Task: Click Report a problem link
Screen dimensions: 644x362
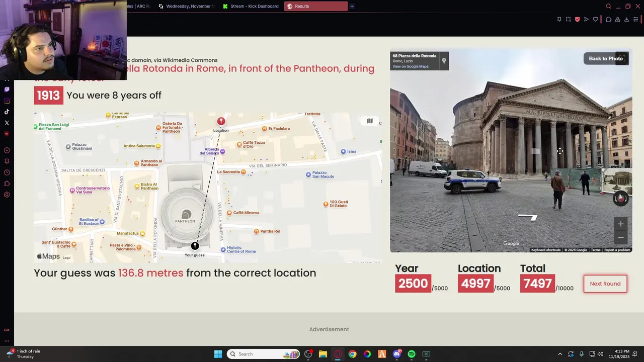Action: 617,250
